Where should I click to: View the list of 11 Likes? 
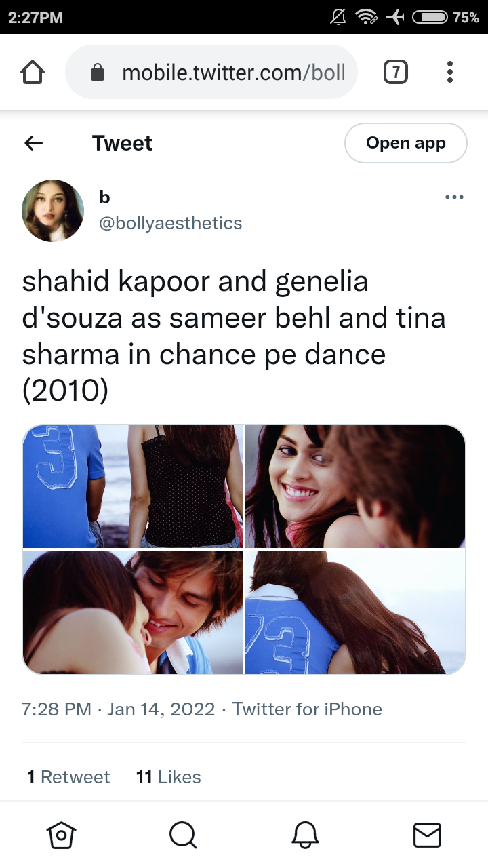(x=169, y=777)
